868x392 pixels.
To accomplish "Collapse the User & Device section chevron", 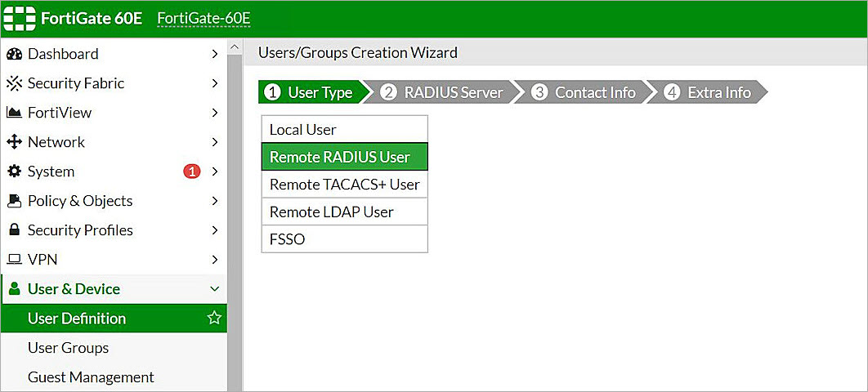I will [215, 288].
